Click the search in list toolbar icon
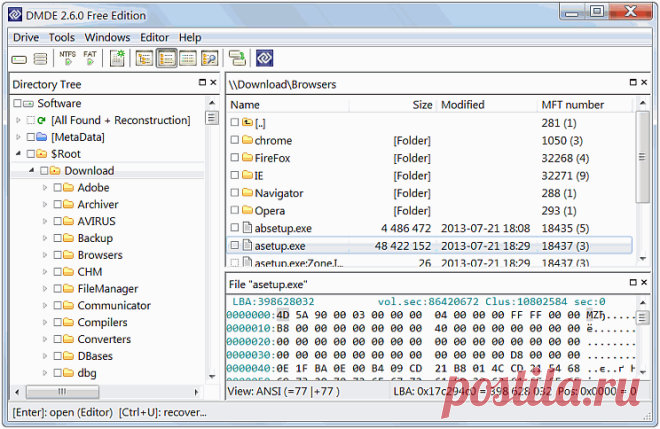The width and height of the screenshot is (660, 429). point(209,59)
